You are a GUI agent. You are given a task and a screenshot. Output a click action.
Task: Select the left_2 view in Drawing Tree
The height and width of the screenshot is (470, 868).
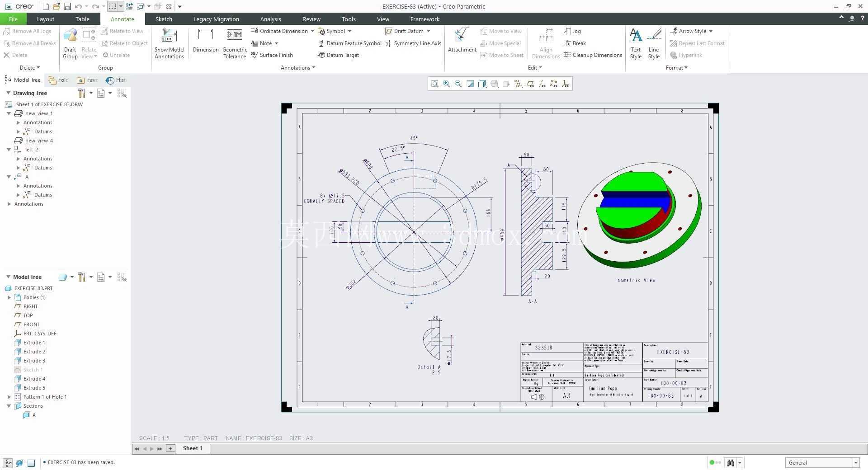pyautogui.click(x=26, y=150)
